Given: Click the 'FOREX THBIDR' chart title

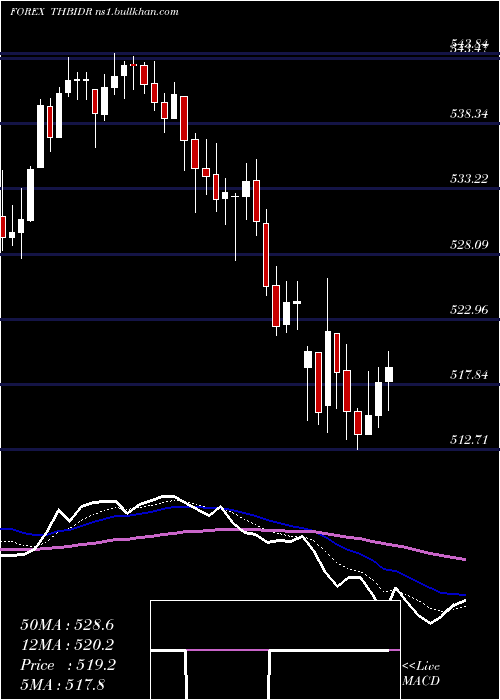Looking at the screenshot, I should [x=51, y=12].
